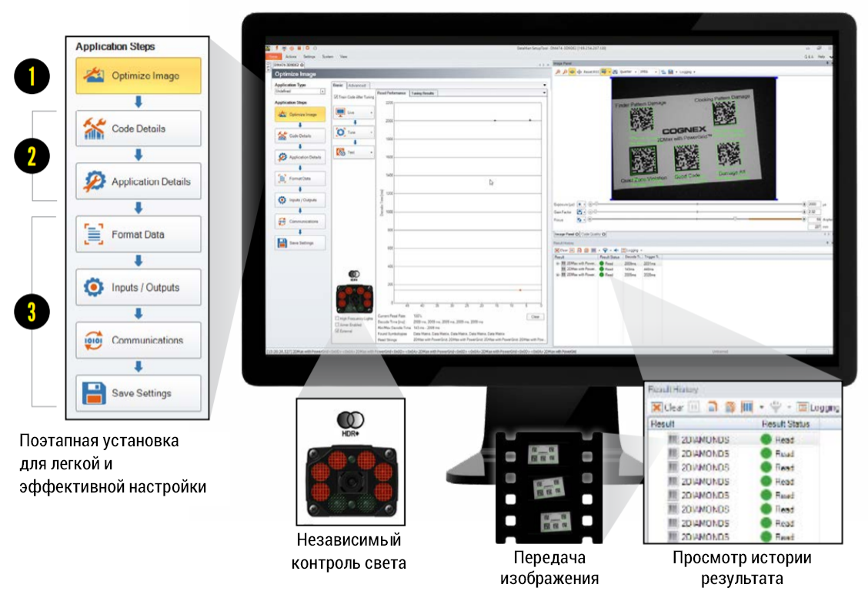Click the Exposure value input field
Screen dimensions: 868x591
(x=813, y=204)
